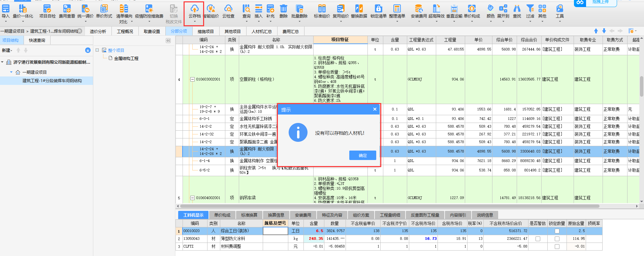Click the 拖拽上传 upload button

(595, 2)
